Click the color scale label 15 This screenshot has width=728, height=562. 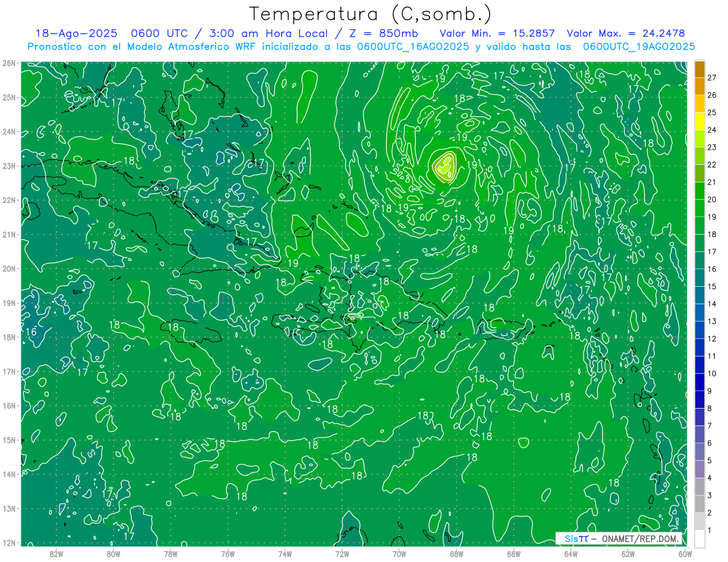pyautogui.click(x=712, y=286)
